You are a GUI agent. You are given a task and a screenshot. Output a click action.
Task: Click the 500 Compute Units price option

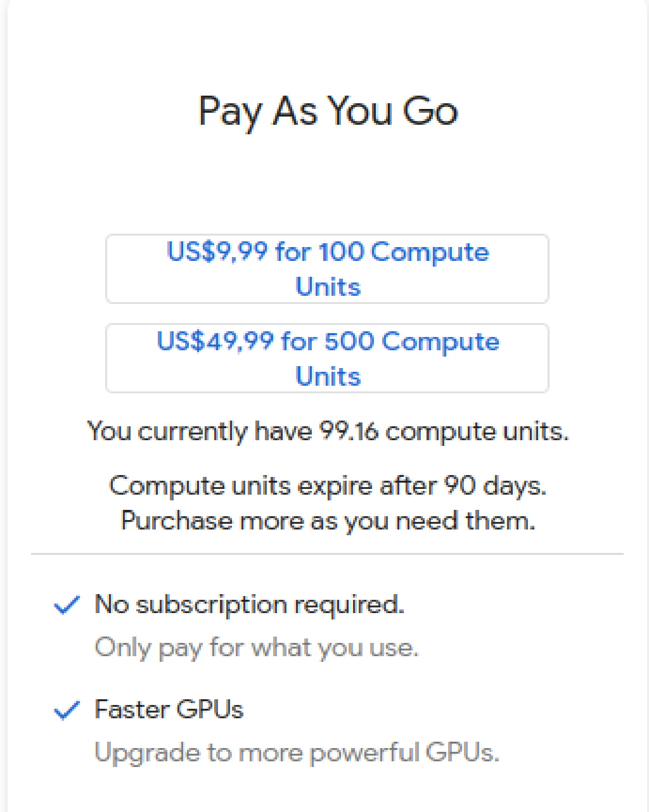click(327, 358)
